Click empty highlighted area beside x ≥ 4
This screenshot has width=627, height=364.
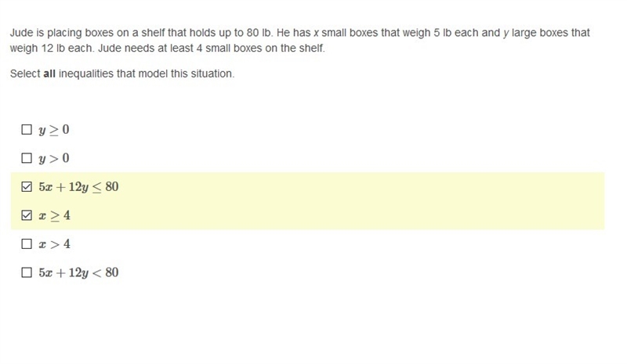pos(340,215)
